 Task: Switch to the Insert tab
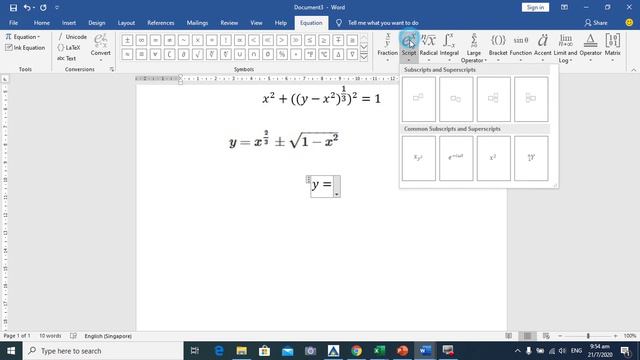pos(69,23)
